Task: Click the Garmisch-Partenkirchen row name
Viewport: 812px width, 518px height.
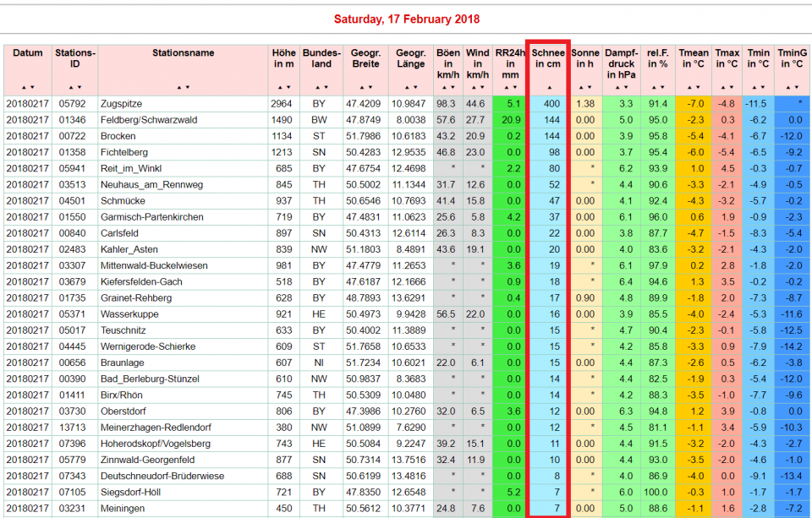Action: (x=151, y=217)
